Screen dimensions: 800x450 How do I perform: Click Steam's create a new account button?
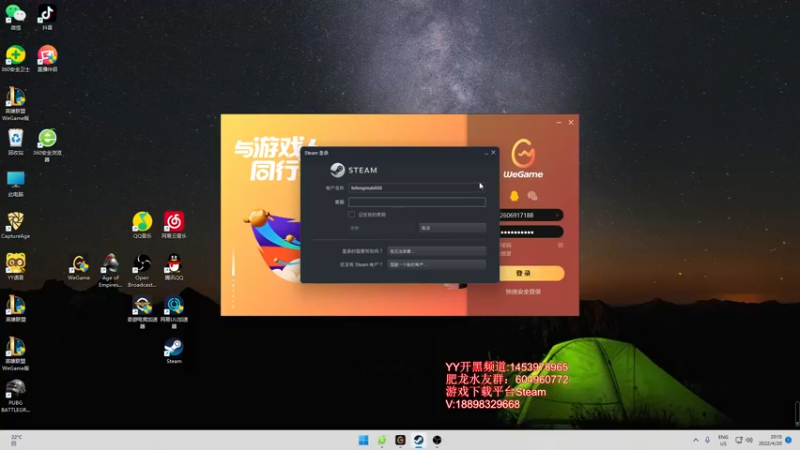coord(436,264)
